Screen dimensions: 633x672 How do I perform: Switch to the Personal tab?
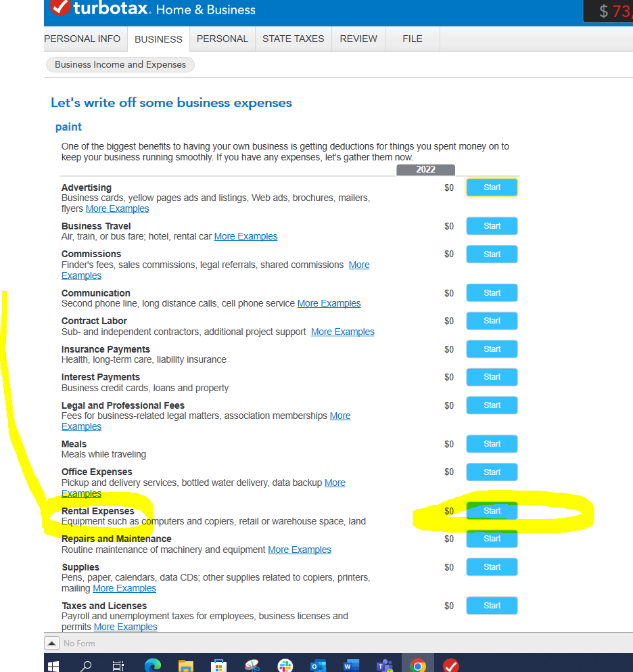222,39
